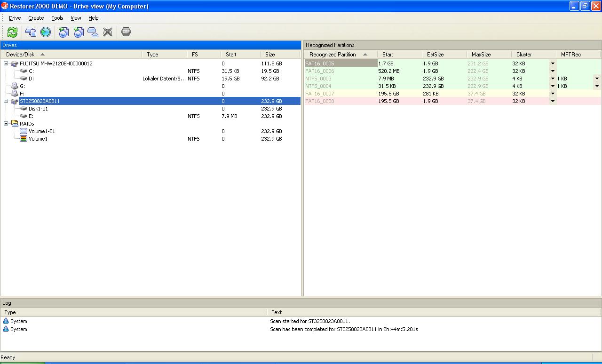
Task: Open the View menu
Action: coord(76,18)
